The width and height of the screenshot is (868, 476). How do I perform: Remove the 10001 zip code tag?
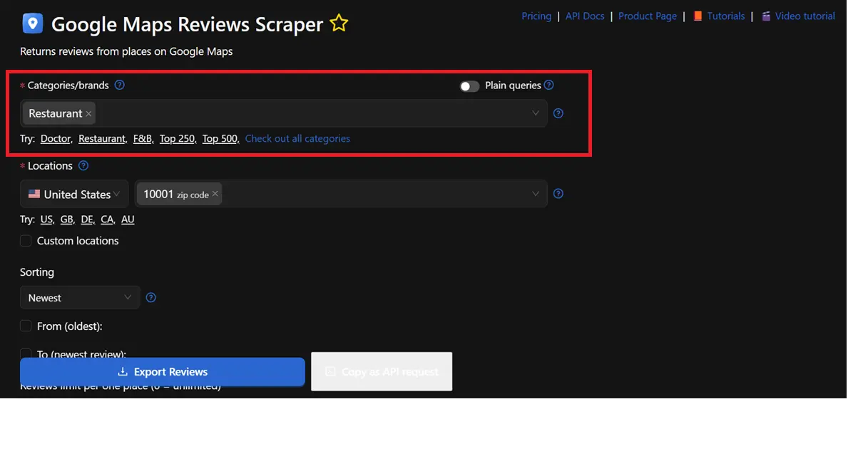point(215,195)
